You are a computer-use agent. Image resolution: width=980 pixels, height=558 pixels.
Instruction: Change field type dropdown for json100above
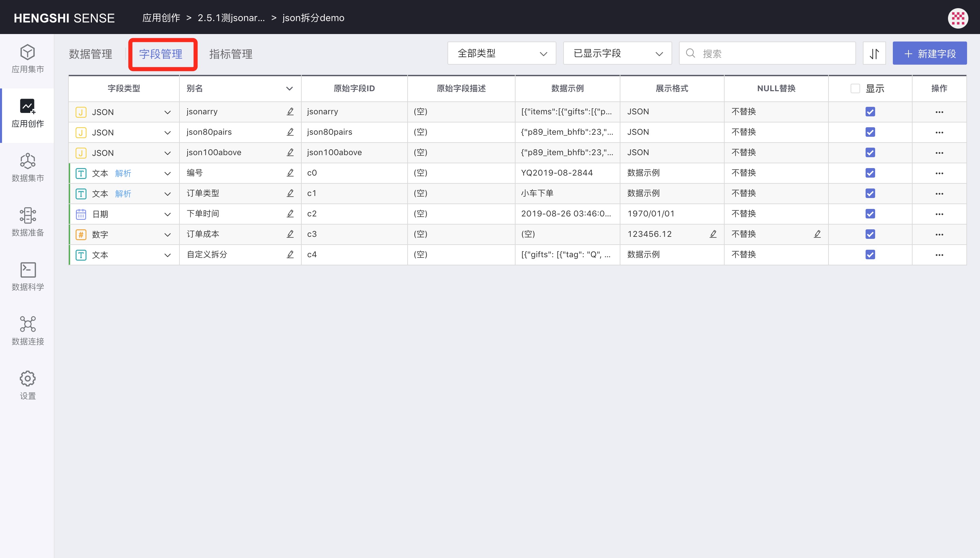coord(168,153)
